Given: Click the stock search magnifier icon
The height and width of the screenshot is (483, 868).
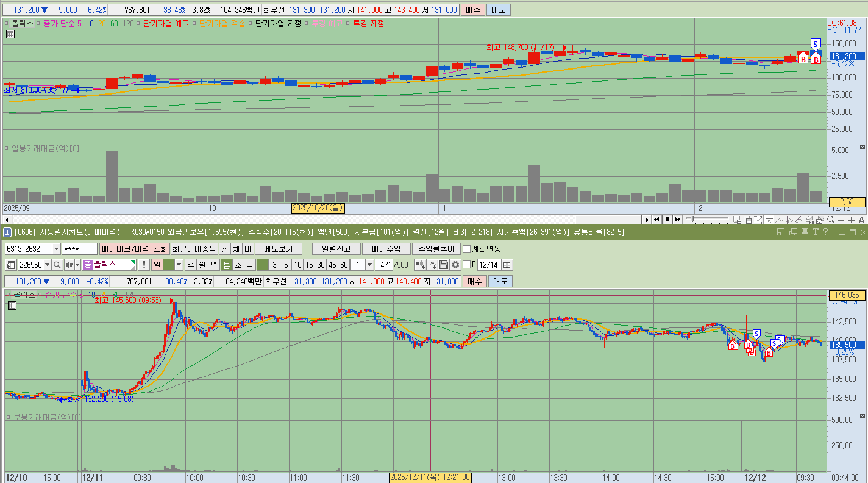Looking at the screenshot, I should coord(57,265).
